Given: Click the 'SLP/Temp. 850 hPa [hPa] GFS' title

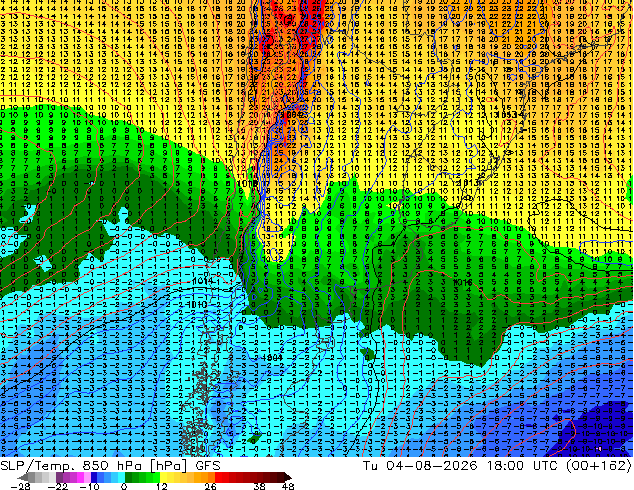Looking at the screenshot, I should click(110, 466).
